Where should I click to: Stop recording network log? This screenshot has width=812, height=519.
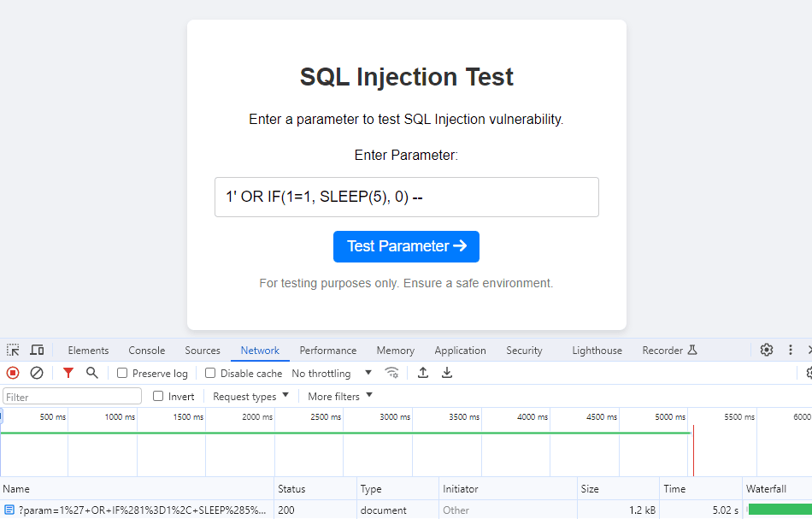coord(11,373)
